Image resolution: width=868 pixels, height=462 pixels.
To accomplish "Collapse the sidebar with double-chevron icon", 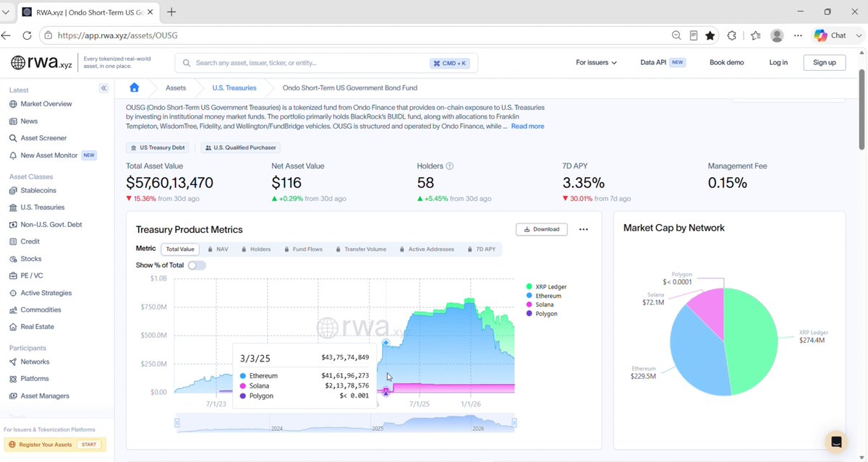I will [103, 87].
